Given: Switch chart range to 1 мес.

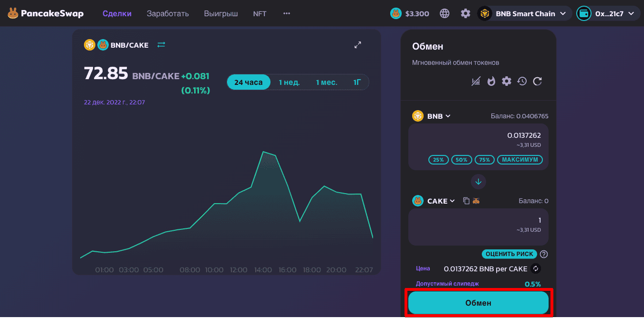Looking at the screenshot, I should [327, 82].
